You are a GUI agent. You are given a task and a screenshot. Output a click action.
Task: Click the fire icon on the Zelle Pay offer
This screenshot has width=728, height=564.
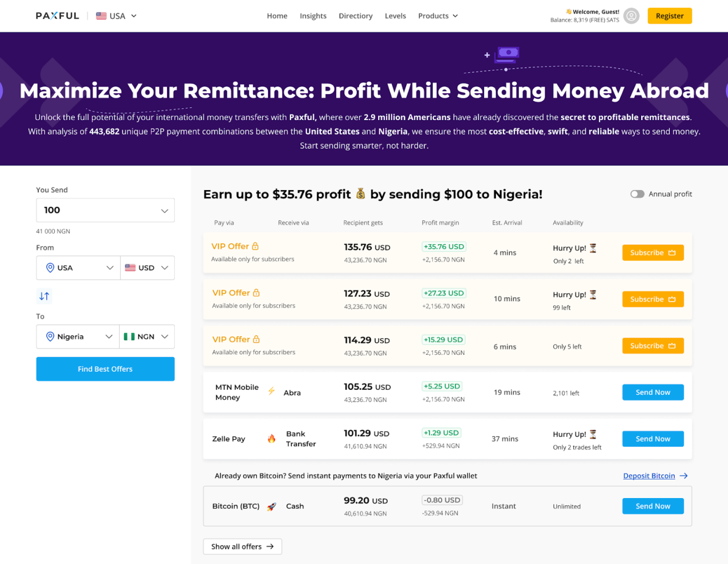tap(271, 438)
